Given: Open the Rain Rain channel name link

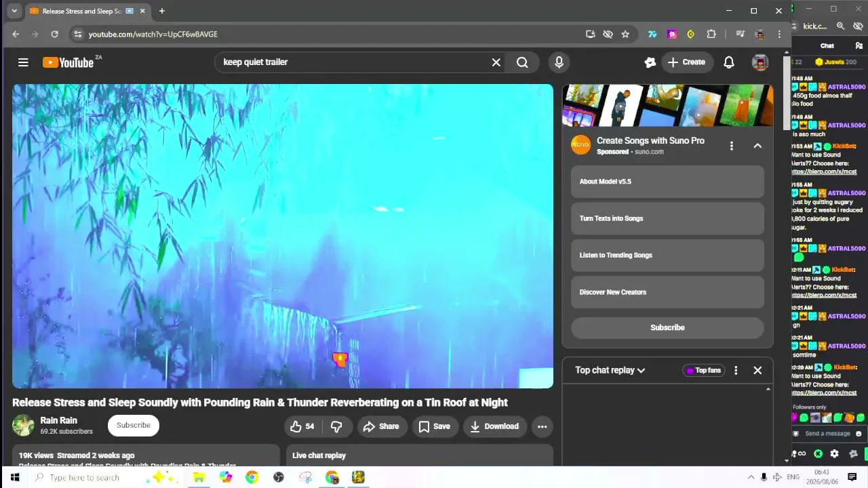Looking at the screenshot, I should (x=59, y=420).
